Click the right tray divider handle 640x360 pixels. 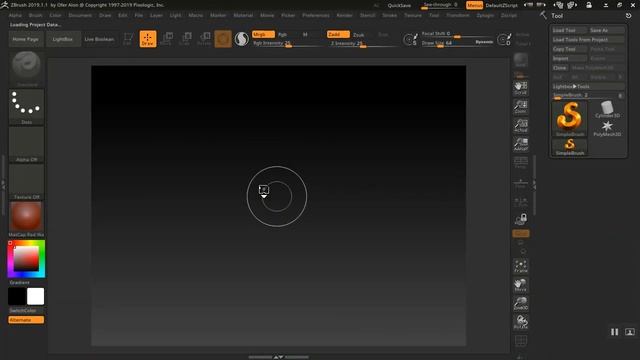534,184
